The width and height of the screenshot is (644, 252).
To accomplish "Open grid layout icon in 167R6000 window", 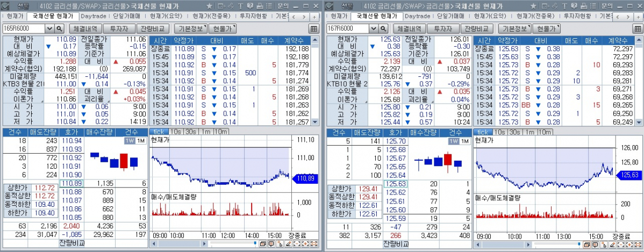I will coord(638,28).
